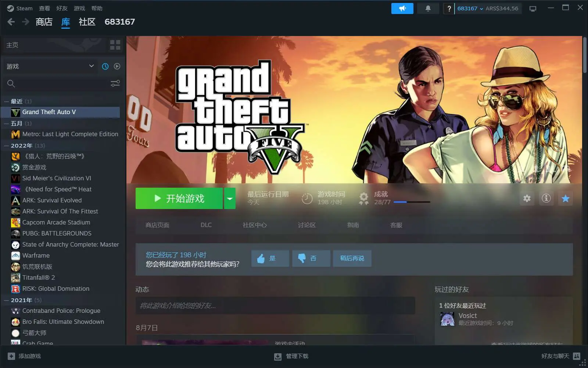Open friend Vosict's avatar
588x368 pixels.
(447, 319)
